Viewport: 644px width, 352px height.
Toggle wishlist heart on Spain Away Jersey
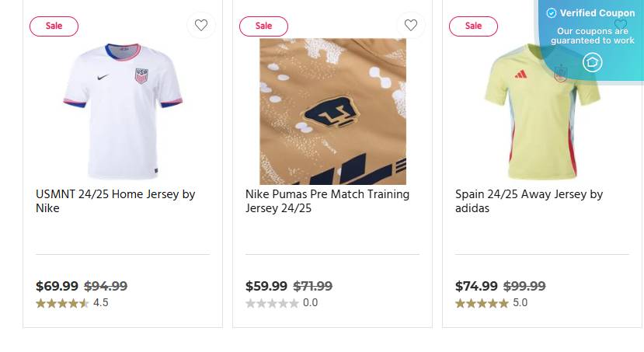tap(620, 25)
